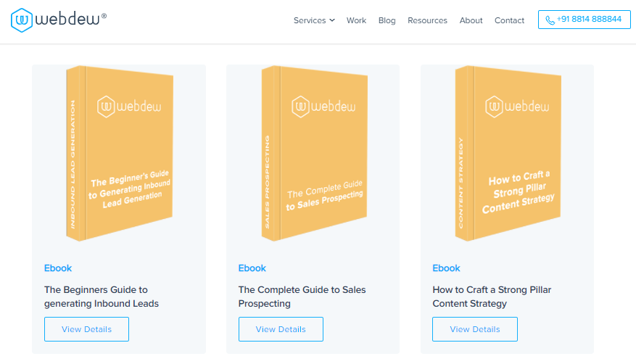Image resolution: width=636 pixels, height=364 pixels.
Task: Go to the Blog page
Action: pyautogui.click(x=387, y=20)
